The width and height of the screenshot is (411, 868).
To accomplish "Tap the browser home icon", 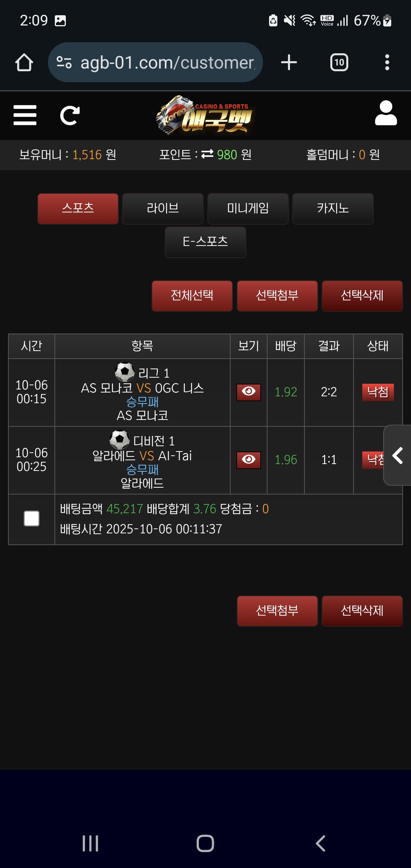I will (24, 62).
